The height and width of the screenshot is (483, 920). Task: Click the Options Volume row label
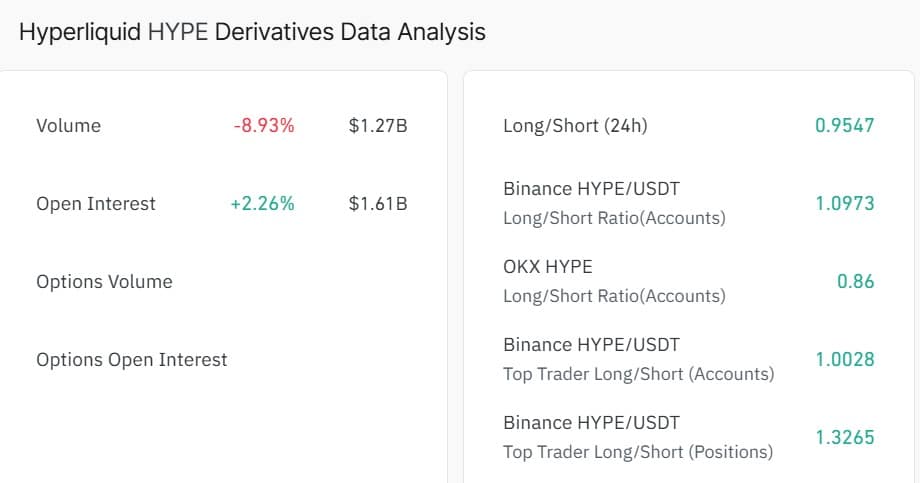point(104,282)
